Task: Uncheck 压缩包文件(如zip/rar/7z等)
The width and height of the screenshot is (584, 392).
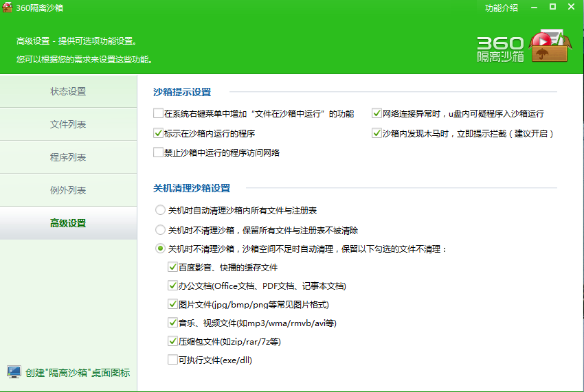Action: tap(172, 341)
